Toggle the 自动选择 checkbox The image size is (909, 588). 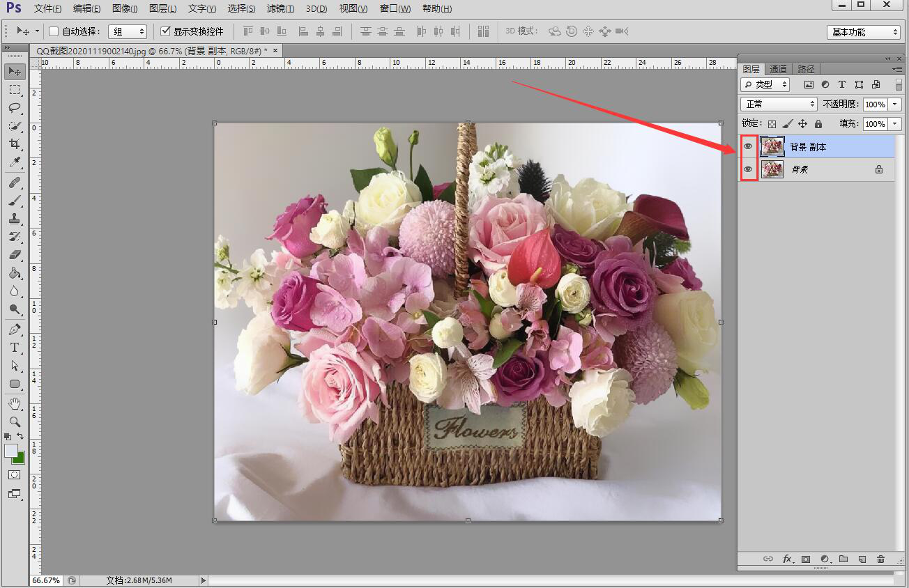tap(54, 31)
